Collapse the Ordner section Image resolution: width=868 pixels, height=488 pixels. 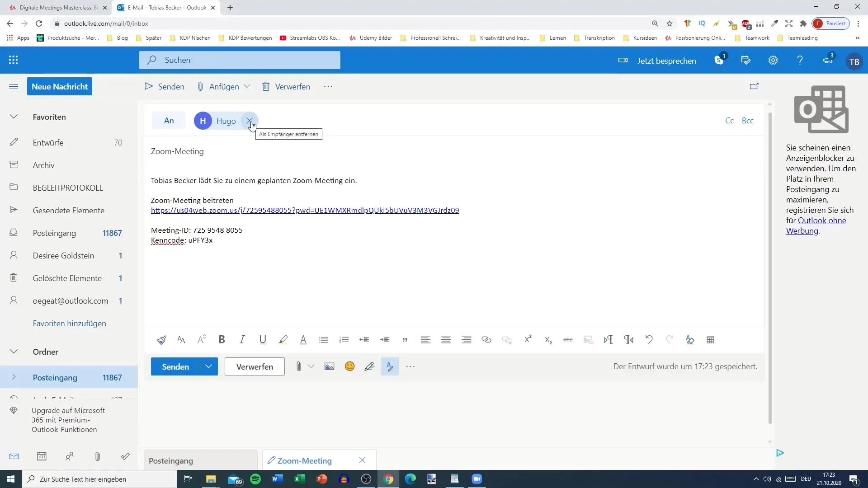click(14, 352)
